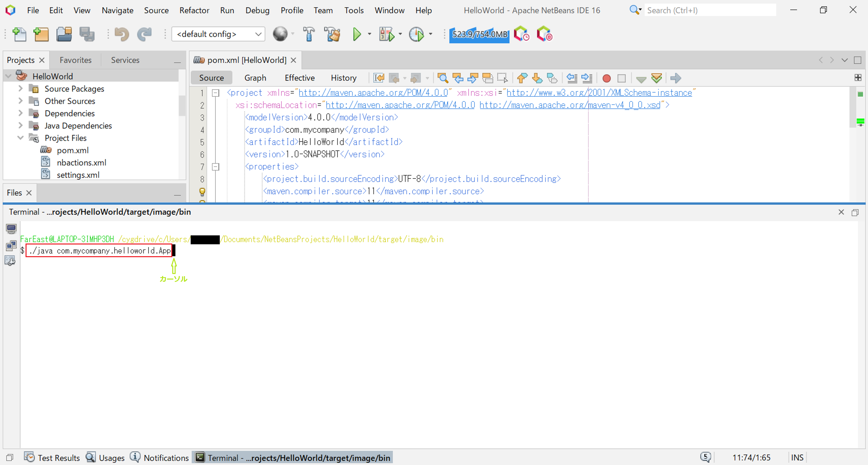
Task: Click the Search (Ctrl+I) input field
Action: click(710, 11)
